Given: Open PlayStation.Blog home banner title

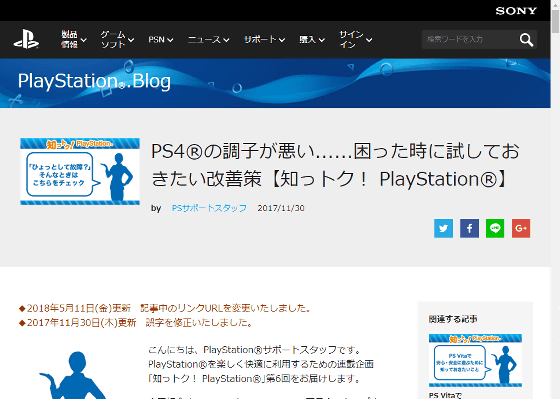Looking at the screenshot, I should (94, 81).
